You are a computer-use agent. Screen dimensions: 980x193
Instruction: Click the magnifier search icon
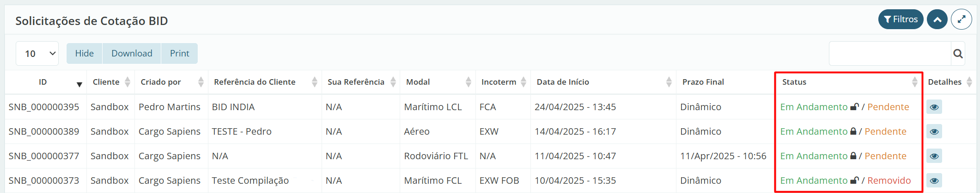958,54
